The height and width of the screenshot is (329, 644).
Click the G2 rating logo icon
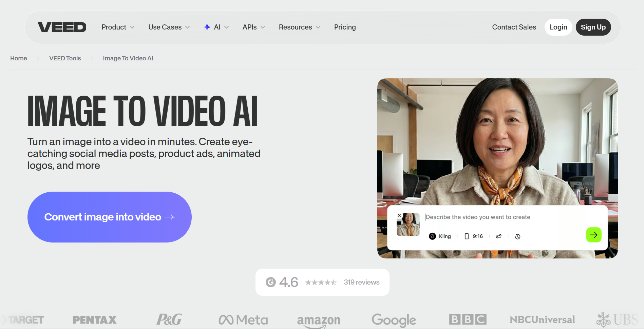[271, 282]
